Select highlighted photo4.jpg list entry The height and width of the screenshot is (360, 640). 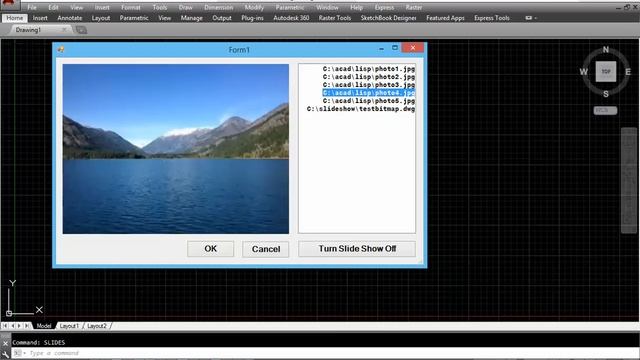(x=369, y=93)
